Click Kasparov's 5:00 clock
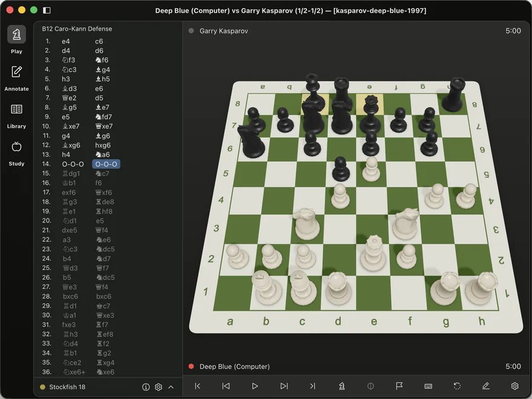 (x=513, y=31)
